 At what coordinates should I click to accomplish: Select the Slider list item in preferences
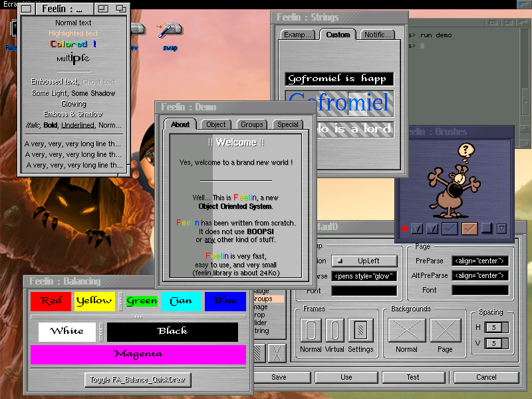[x=261, y=323]
